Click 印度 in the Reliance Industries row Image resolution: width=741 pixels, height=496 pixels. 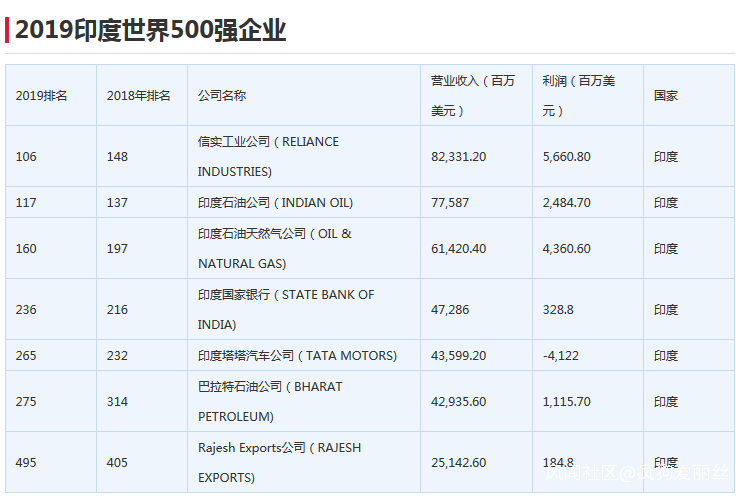tap(666, 156)
